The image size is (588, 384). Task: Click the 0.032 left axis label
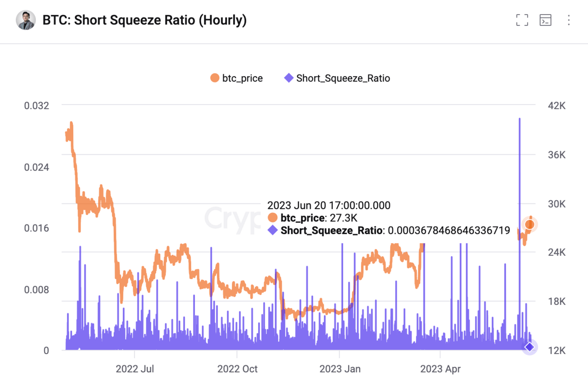pyautogui.click(x=36, y=106)
